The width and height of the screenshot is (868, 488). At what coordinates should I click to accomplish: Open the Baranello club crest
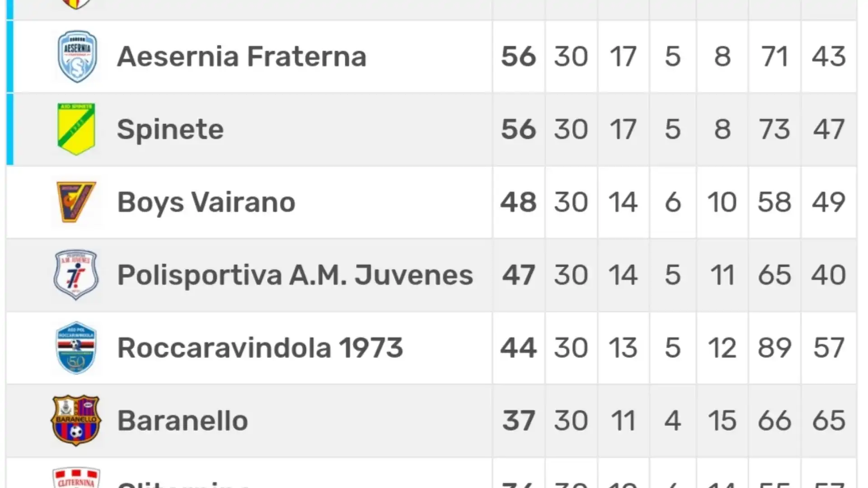(76, 421)
